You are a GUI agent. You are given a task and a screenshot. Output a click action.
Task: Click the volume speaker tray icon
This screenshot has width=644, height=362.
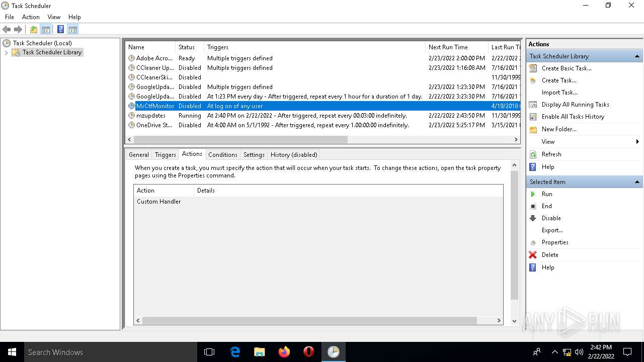point(579,352)
